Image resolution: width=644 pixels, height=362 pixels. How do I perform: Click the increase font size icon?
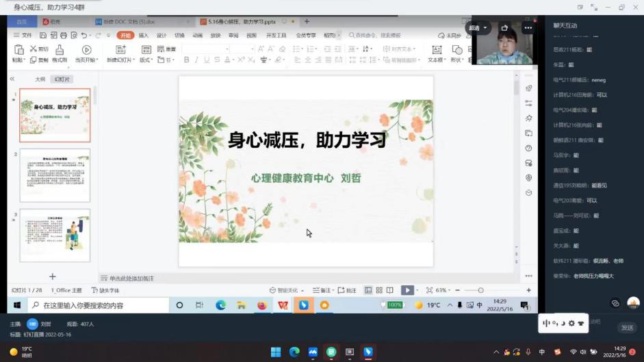(x=261, y=49)
